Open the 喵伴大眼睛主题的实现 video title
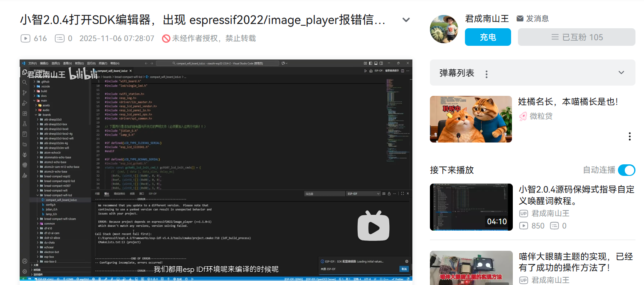644x285 pixels. (576, 262)
